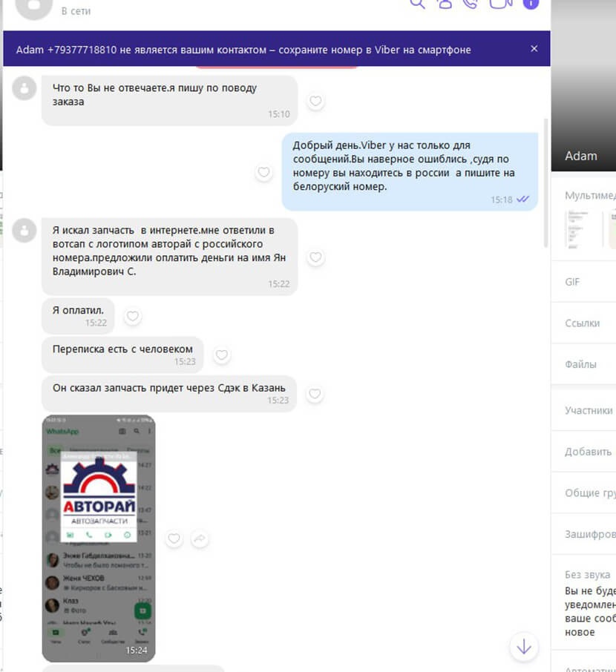The height and width of the screenshot is (672, 616).
Task: Click the first media thumbnail under Мультимедиа
Action: click(x=577, y=228)
